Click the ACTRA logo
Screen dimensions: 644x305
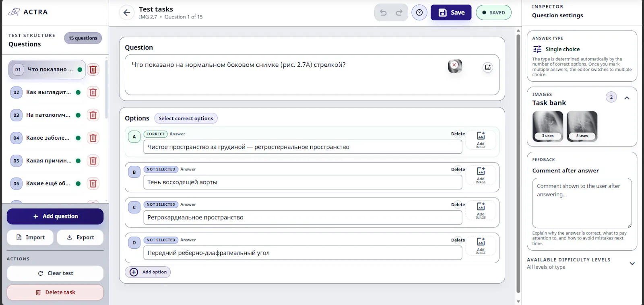(x=28, y=12)
